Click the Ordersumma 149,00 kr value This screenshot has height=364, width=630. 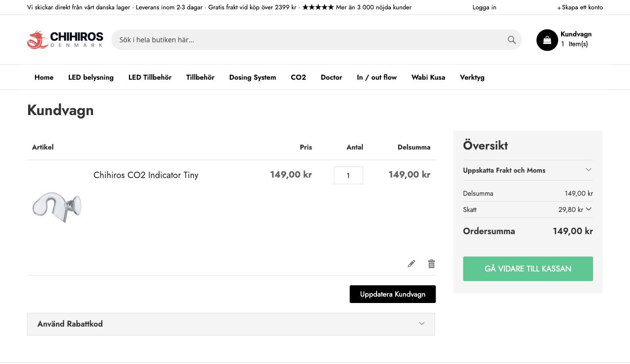tap(573, 231)
